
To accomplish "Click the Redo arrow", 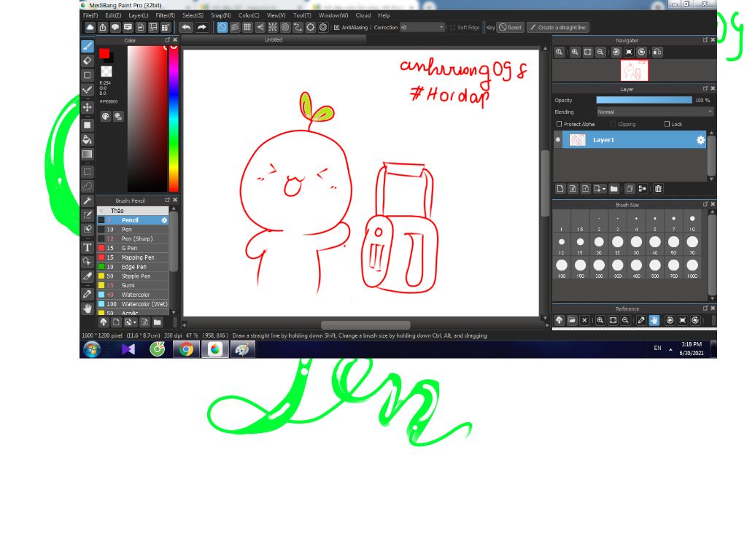I will (202, 27).
